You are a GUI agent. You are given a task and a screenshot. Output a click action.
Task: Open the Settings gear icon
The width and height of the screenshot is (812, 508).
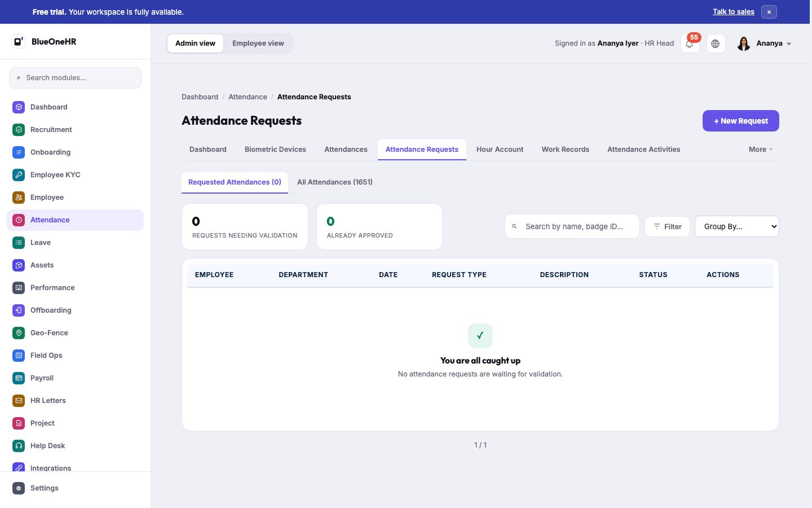19,488
